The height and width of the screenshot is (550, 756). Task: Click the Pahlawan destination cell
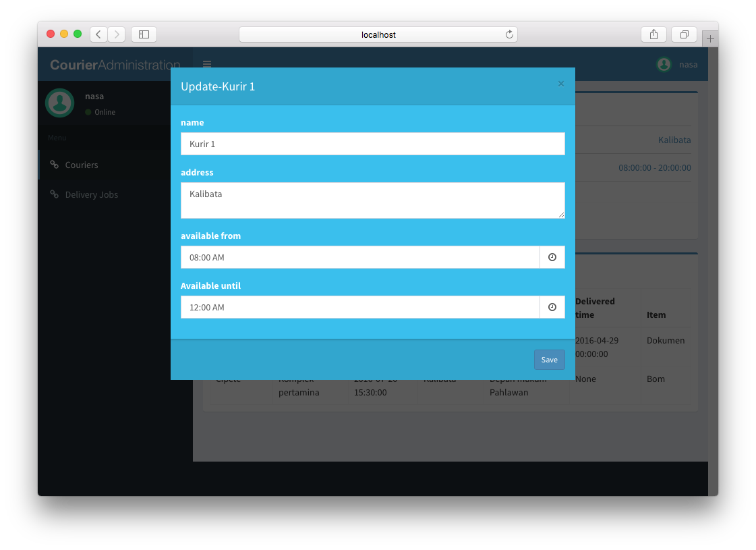508,392
